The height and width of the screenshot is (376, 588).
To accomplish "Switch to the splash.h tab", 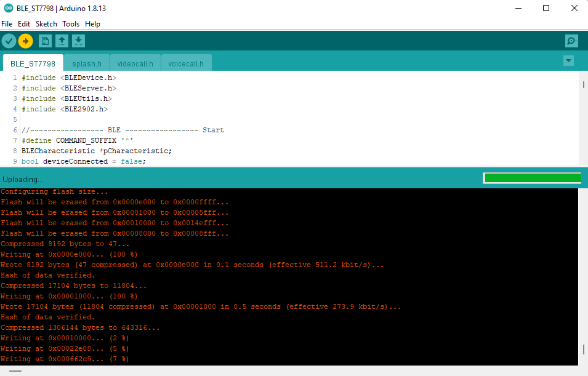I will click(x=86, y=63).
